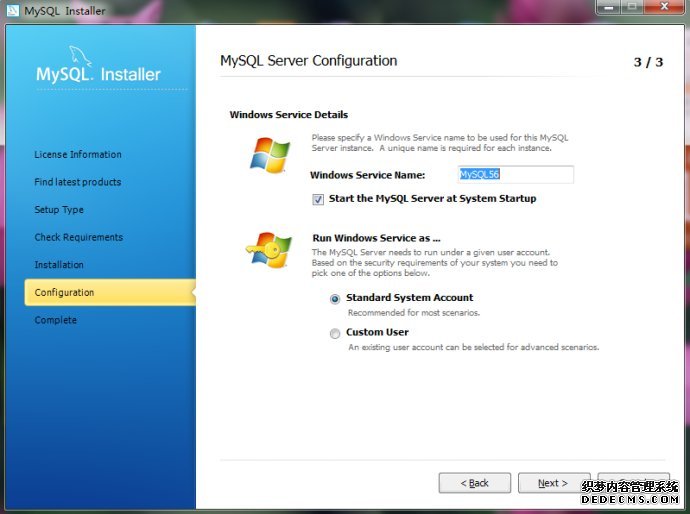690x514 pixels.
Task: Click the Windows flag icon beside Service Details
Action: coord(269,155)
